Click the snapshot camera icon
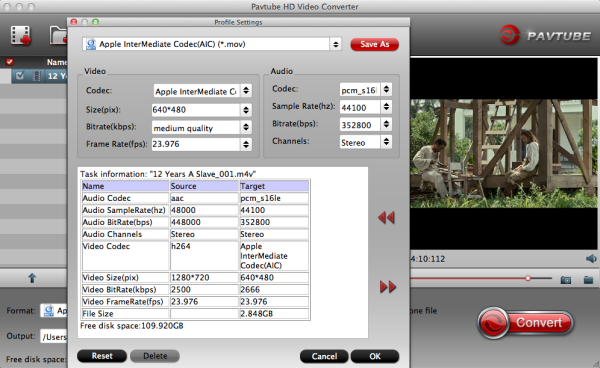Image resolution: width=600 pixels, height=368 pixels. [566, 280]
